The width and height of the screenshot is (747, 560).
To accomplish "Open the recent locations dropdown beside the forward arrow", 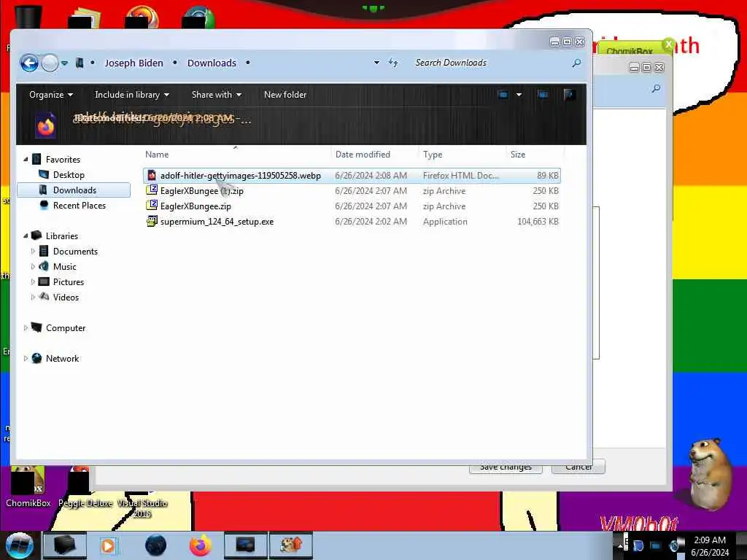I will [64, 63].
